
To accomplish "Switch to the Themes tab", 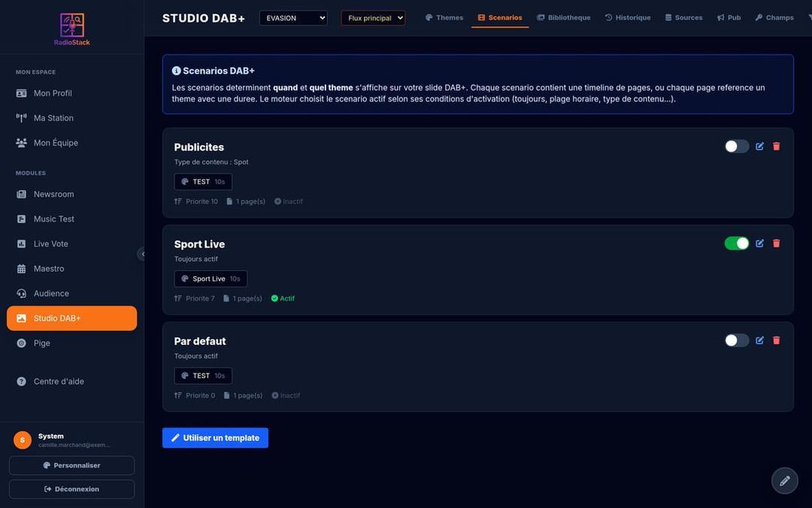I will pos(444,17).
